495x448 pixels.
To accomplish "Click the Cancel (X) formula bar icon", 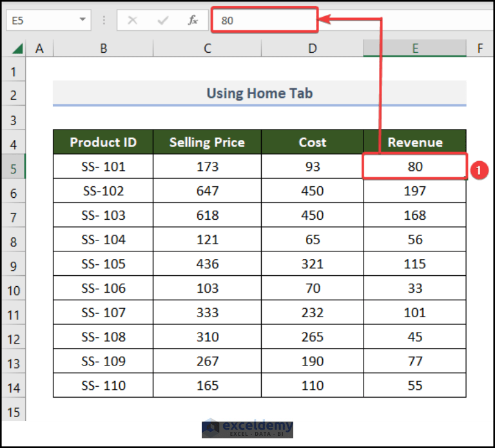I will point(132,21).
